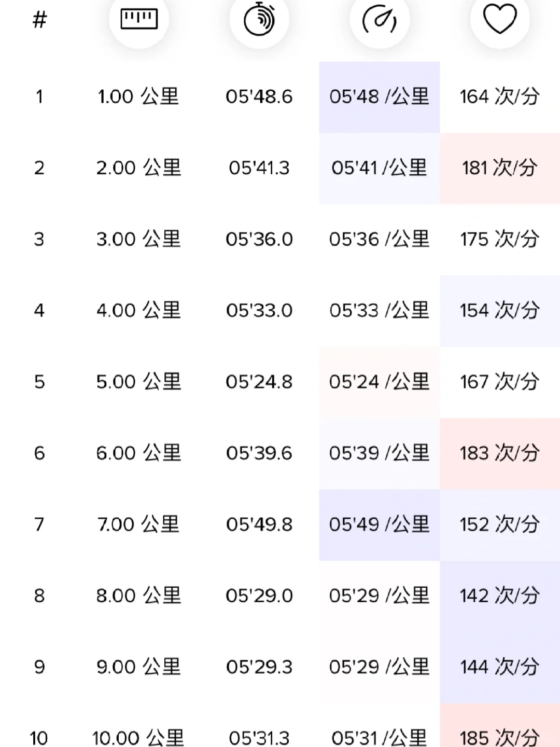Tap the ruler distance column icon
The width and height of the screenshot is (560, 747).
(x=139, y=19)
